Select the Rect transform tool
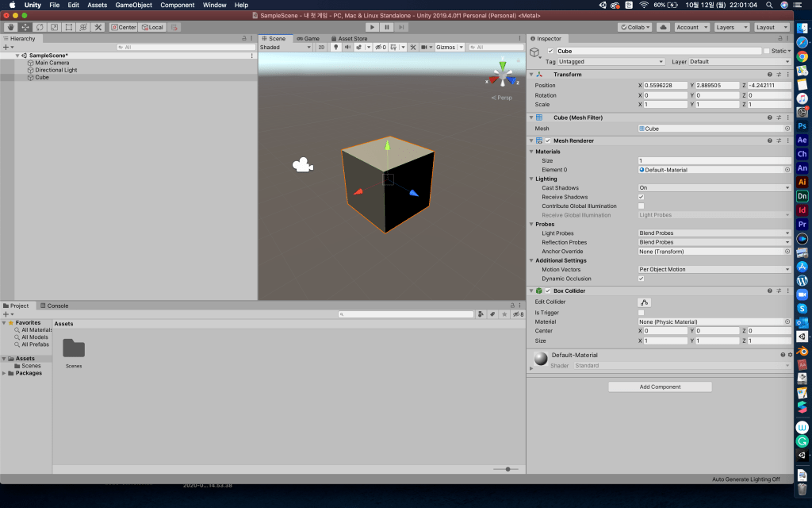This screenshot has height=508, width=812. 69,27
